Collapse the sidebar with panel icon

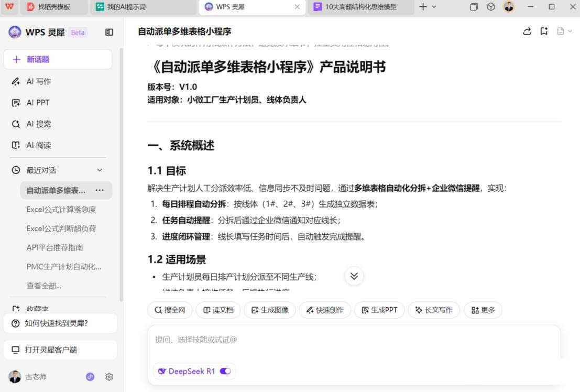pyautogui.click(x=109, y=32)
